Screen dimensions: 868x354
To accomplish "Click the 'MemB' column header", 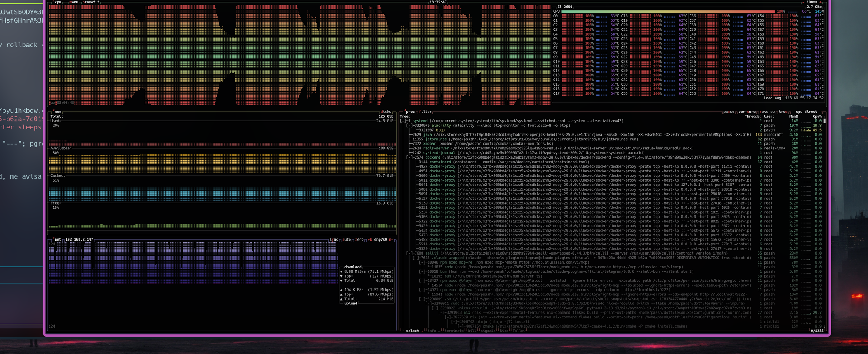I will click(794, 116).
